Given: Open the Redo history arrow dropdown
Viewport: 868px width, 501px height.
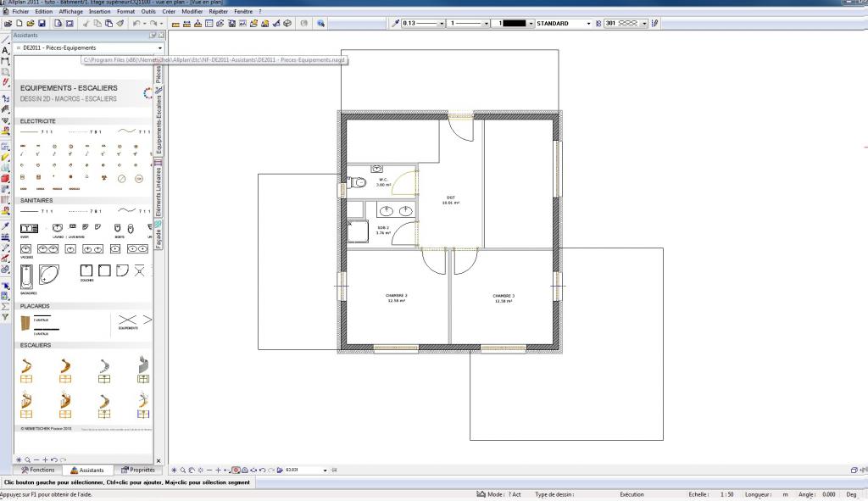Looking at the screenshot, I should [161, 24].
